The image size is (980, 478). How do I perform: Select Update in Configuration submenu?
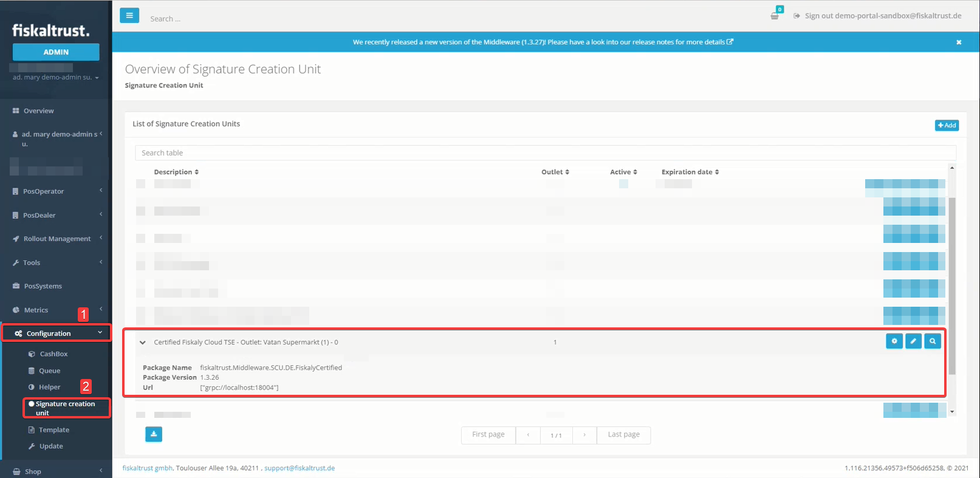coord(51,446)
